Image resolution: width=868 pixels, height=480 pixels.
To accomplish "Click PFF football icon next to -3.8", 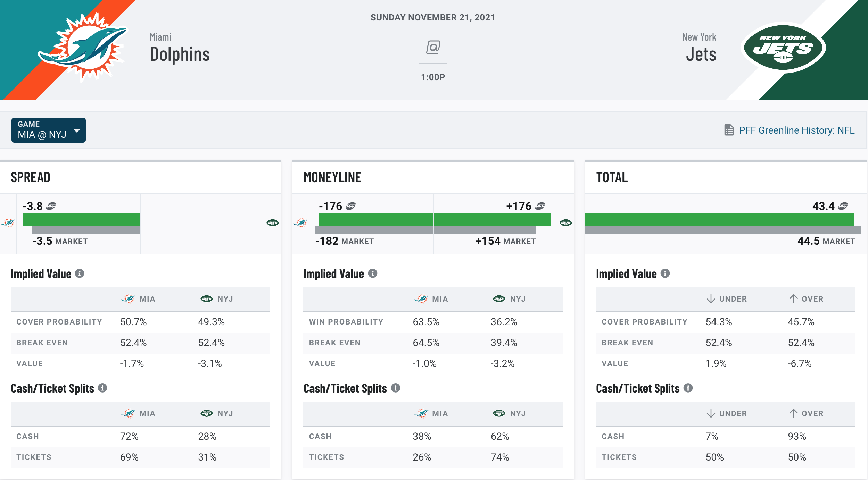I will pos(51,206).
